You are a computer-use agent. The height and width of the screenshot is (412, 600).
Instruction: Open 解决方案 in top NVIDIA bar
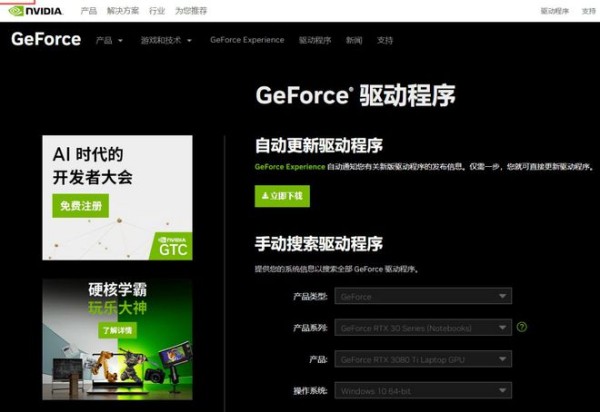(124, 10)
